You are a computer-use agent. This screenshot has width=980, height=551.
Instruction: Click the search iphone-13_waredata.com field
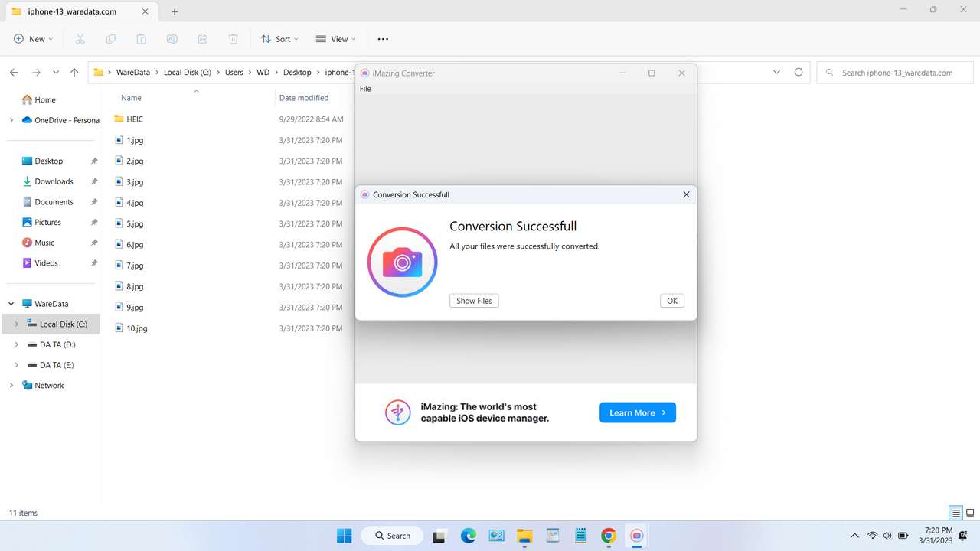894,72
